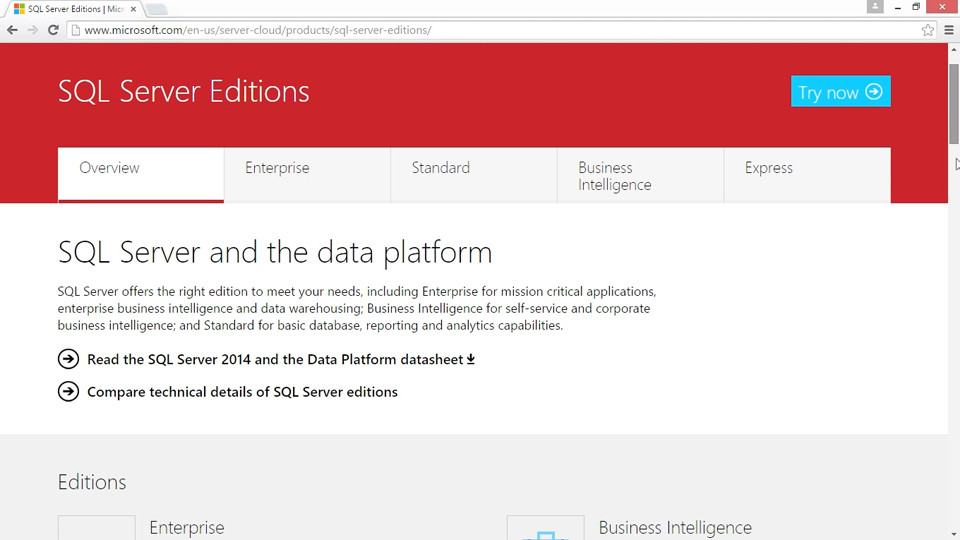Reload the current page
The width and height of the screenshot is (960, 540).
[53, 30]
